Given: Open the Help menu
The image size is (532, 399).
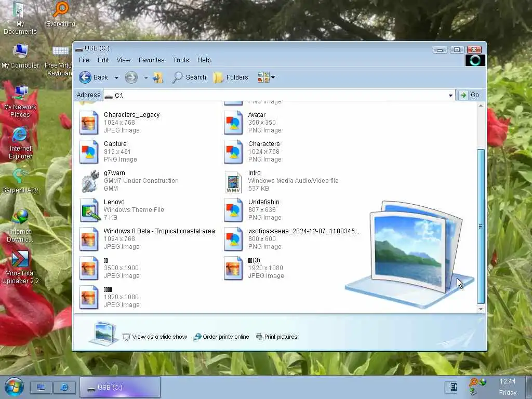Looking at the screenshot, I should pyautogui.click(x=204, y=60).
